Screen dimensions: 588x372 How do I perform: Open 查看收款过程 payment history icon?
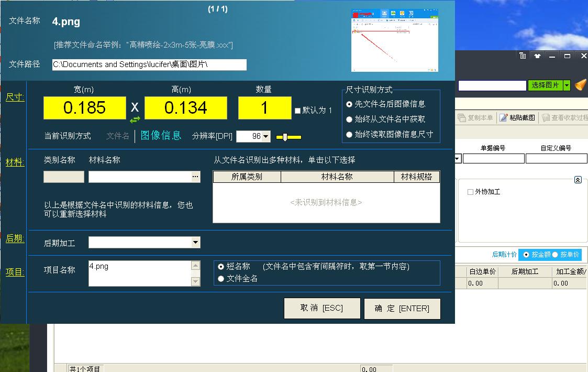click(x=545, y=117)
